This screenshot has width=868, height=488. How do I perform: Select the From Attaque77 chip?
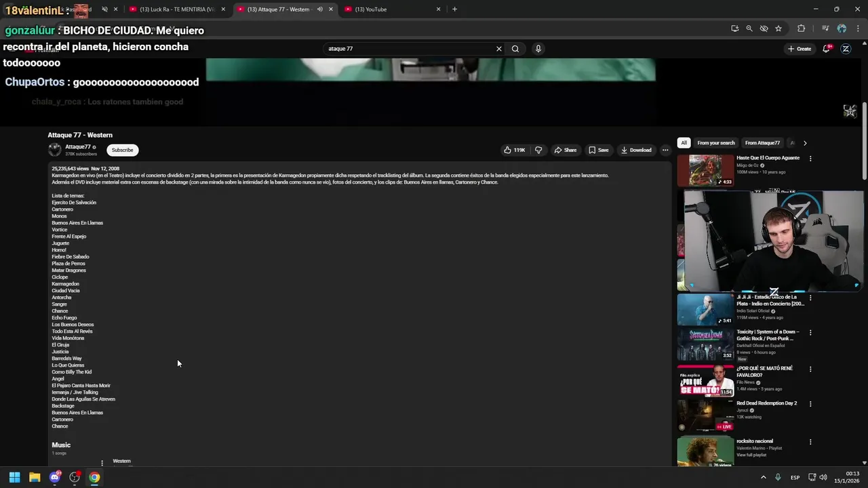click(762, 143)
